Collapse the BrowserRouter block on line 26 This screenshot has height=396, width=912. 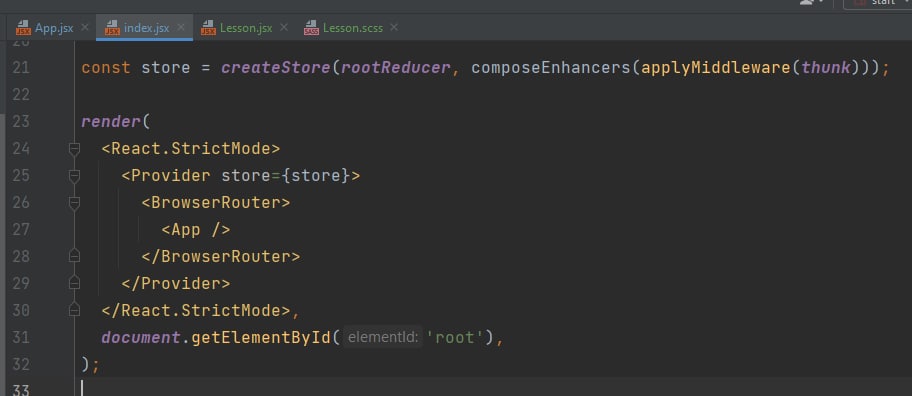(74, 203)
